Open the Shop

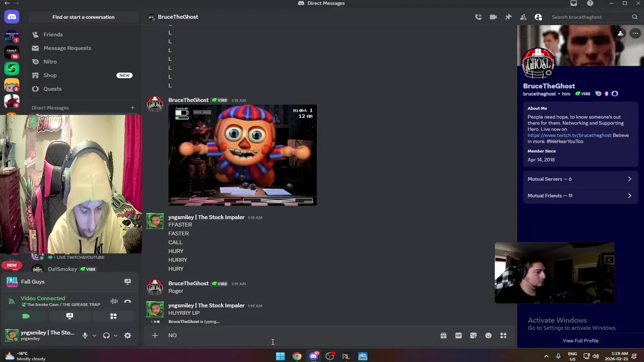(83, 75)
